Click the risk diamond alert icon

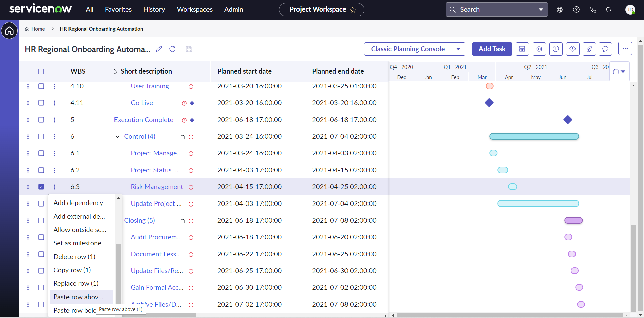(573, 49)
